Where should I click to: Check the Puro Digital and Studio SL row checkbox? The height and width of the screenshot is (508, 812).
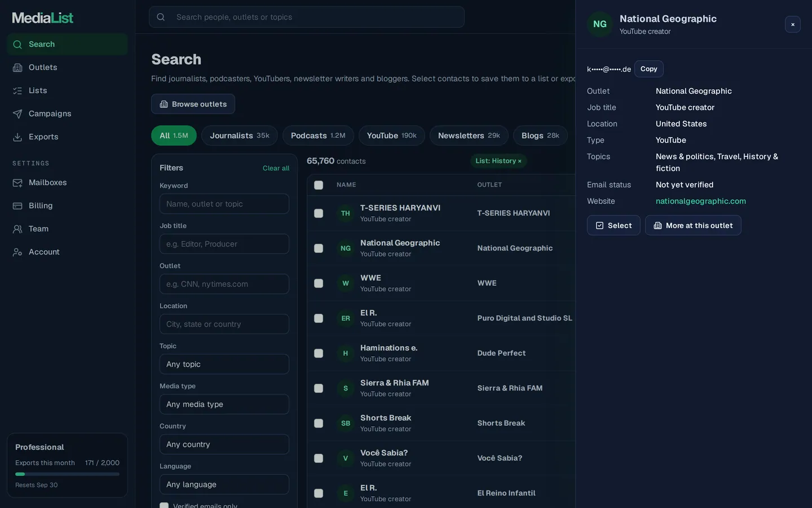coord(319,318)
